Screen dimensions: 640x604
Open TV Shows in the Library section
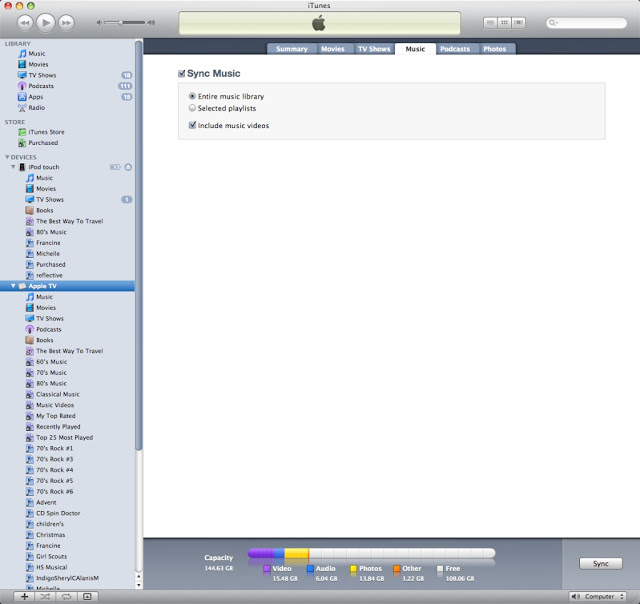(x=42, y=75)
